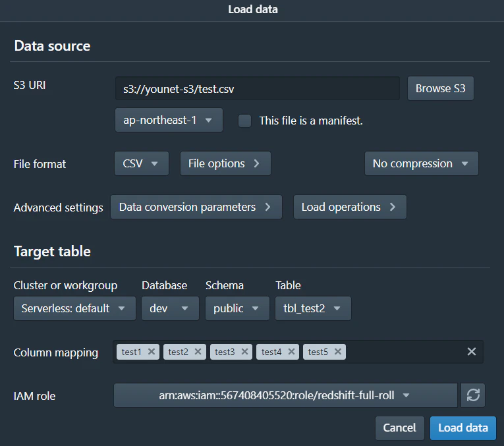Screen dimensions: 504x446
Task: Open the Serverless: default cluster dropdown
Action: (74, 308)
